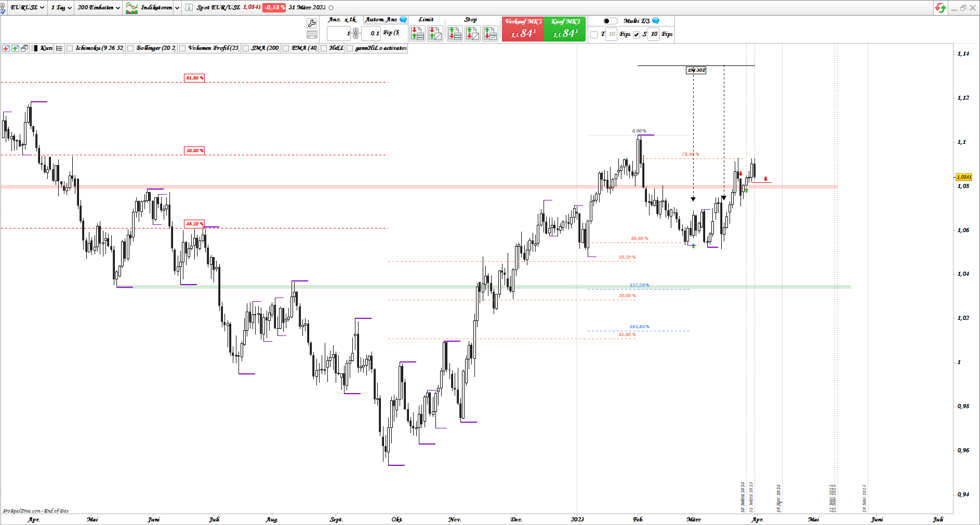Open the 200 Einheiten units dropdown
The height and width of the screenshot is (525, 980).
[x=99, y=7]
